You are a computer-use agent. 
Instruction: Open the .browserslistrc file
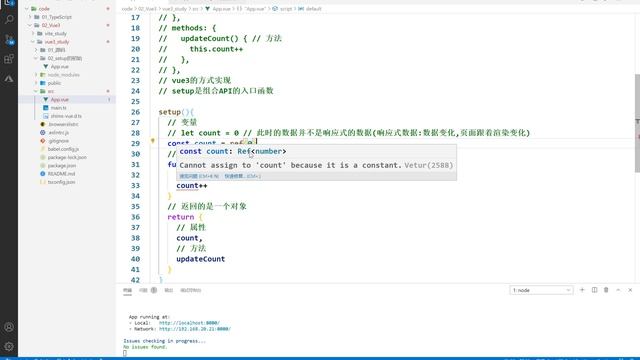(x=63, y=124)
